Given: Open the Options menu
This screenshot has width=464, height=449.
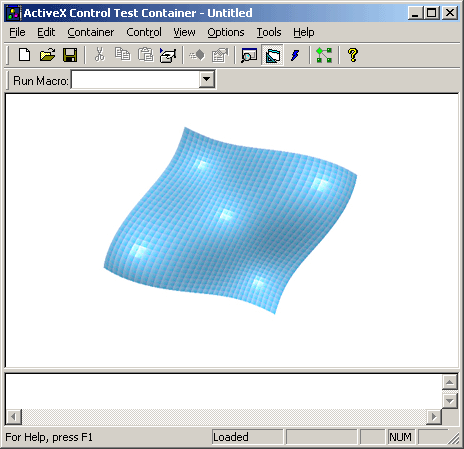Looking at the screenshot, I should [x=226, y=32].
